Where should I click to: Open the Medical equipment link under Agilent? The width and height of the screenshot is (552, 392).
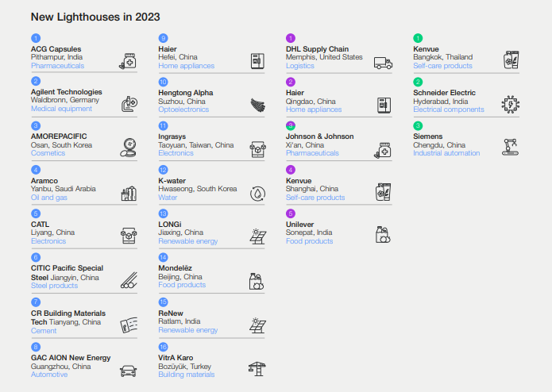(61, 109)
